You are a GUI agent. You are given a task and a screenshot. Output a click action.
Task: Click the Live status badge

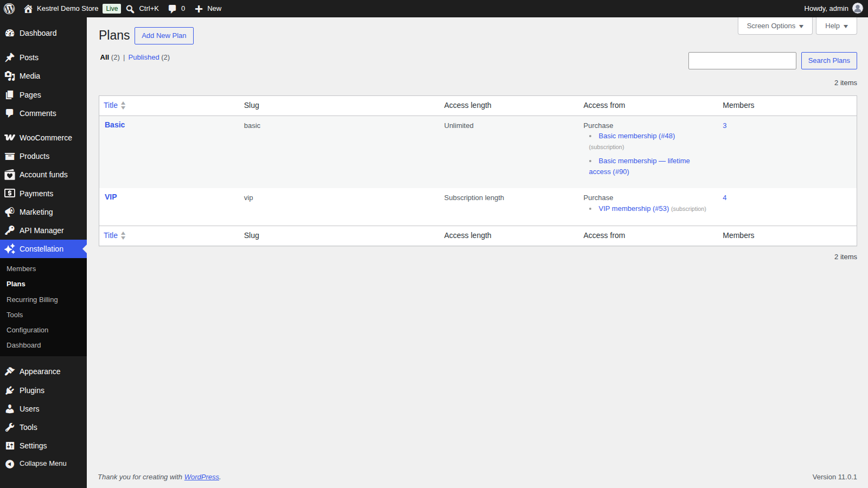click(112, 9)
